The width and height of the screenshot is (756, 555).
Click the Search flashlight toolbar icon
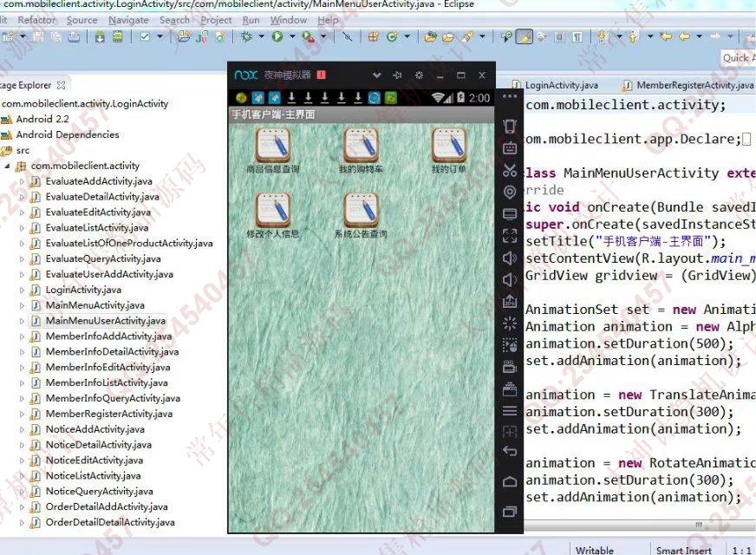coord(466,36)
